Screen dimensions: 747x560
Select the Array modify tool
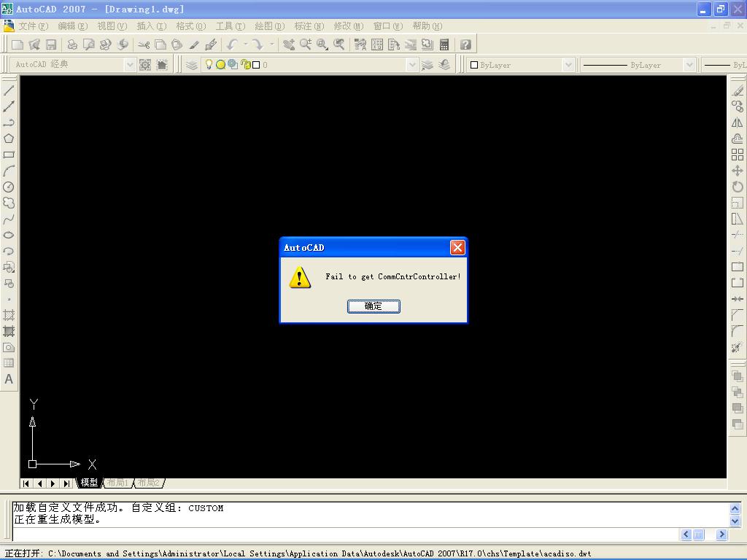(x=738, y=155)
